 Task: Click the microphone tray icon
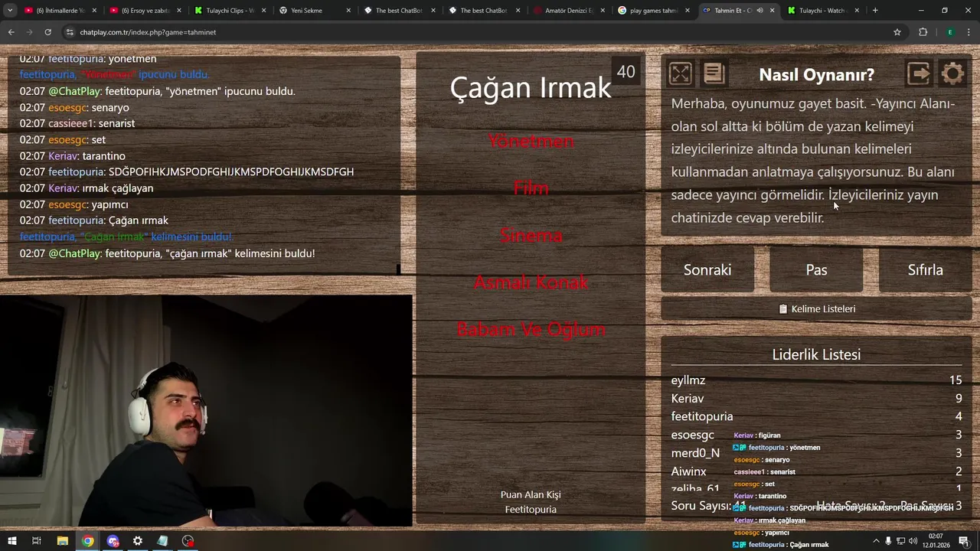(x=888, y=541)
